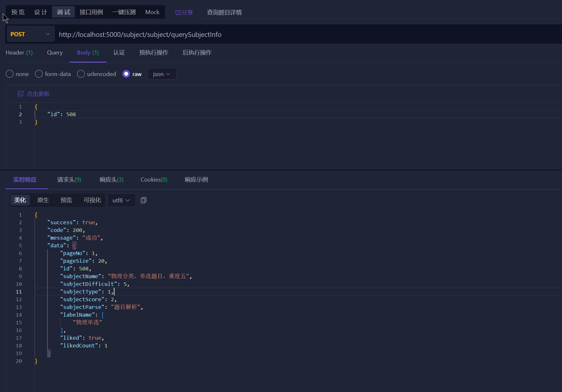Select the none body type radio

10,74
